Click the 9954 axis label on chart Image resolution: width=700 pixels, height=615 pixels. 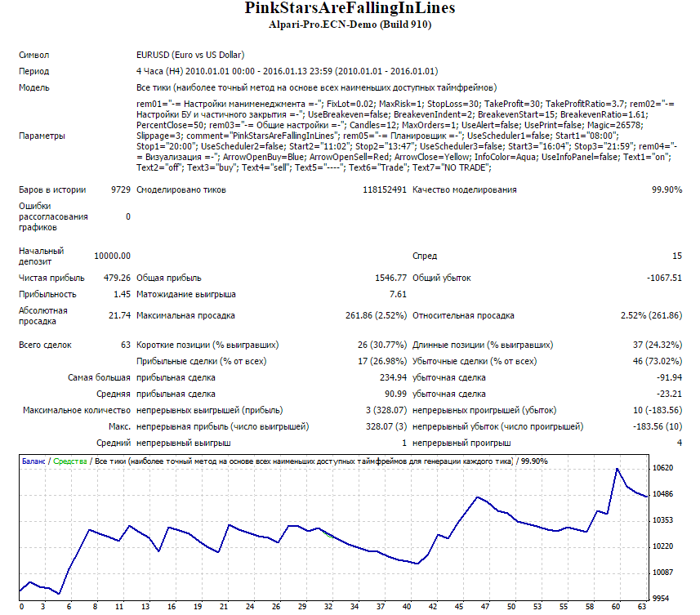661,599
